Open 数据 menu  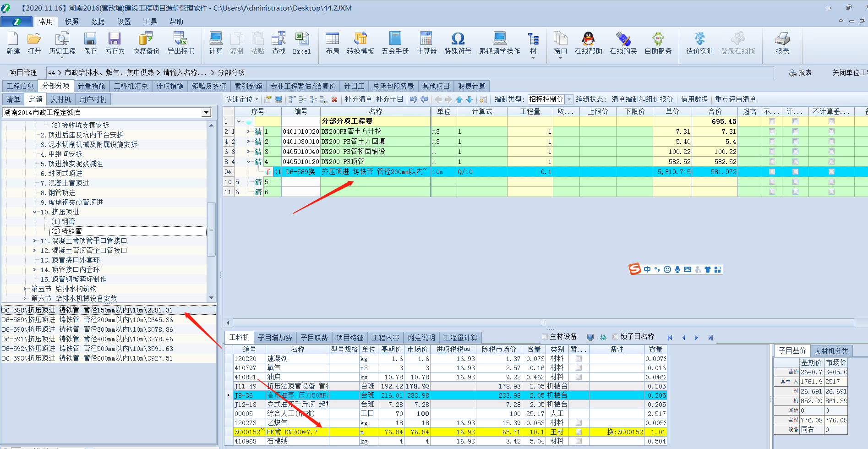98,22
